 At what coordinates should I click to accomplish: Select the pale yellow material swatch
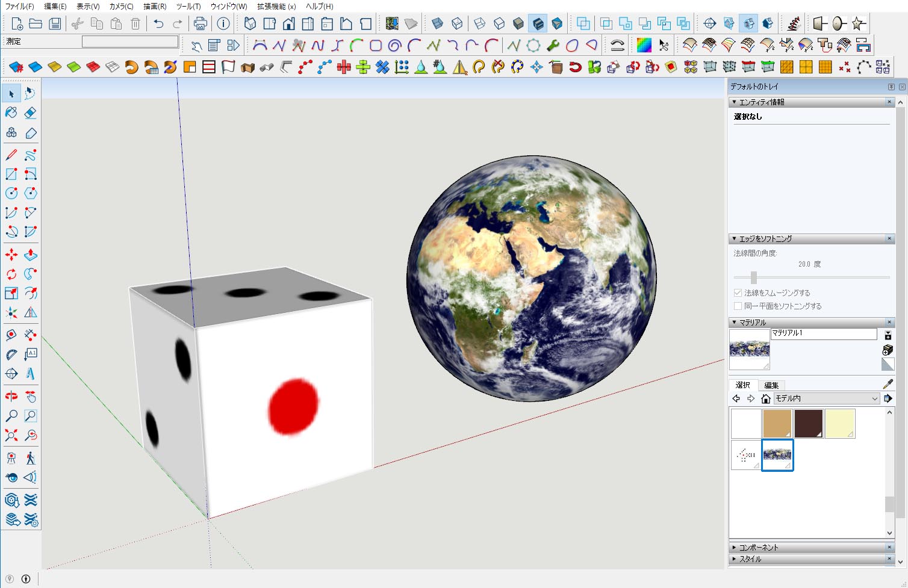[839, 424]
